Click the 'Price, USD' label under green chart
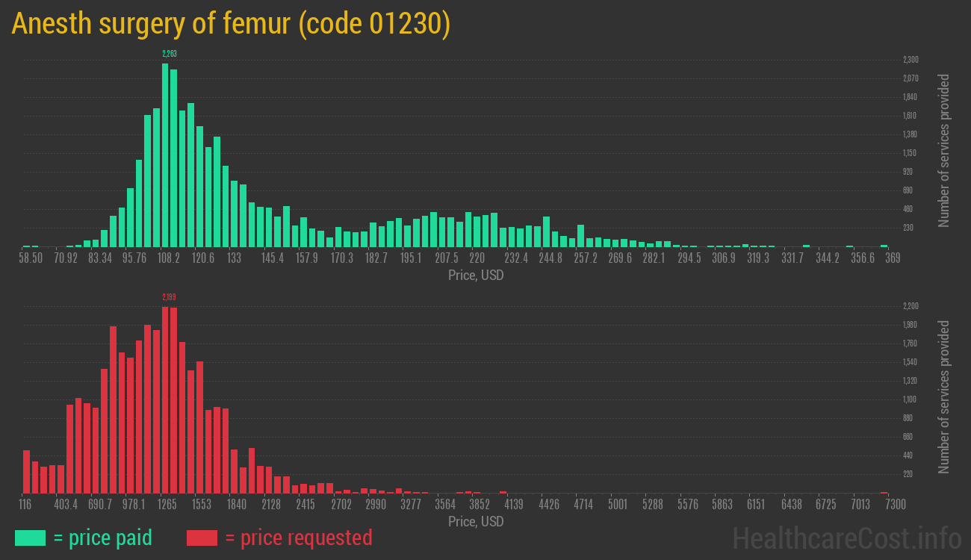The height and width of the screenshot is (560, 971). 476,276
